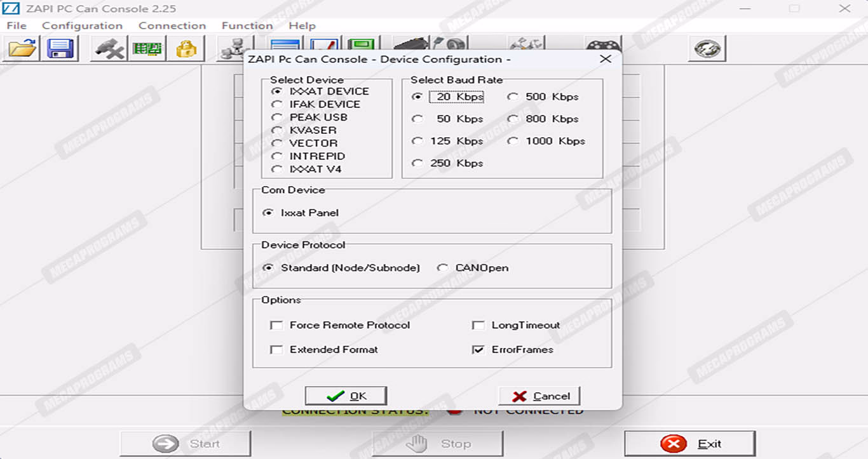Screen dimensions: 868x459
Task: Select CANOpen device protocol
Action: (x=473, y=268)
